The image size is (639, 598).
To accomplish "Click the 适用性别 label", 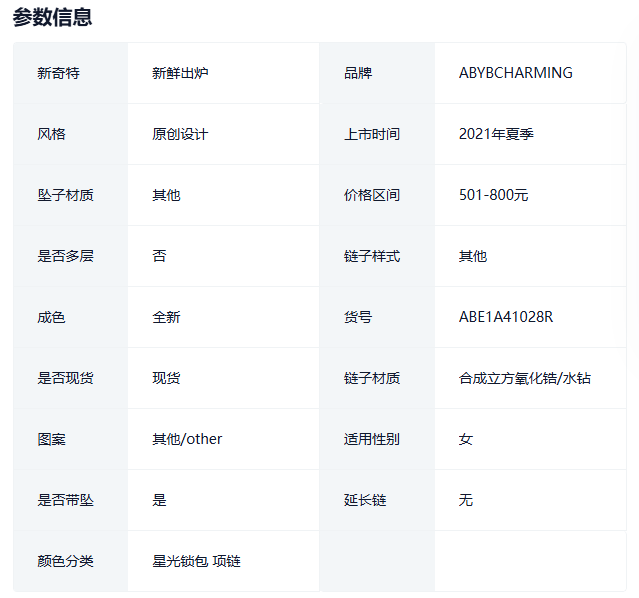I will [371, 439].
